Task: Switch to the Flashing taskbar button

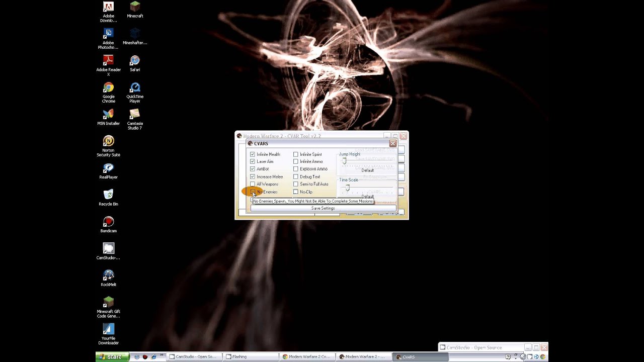Action: point(251,357)
